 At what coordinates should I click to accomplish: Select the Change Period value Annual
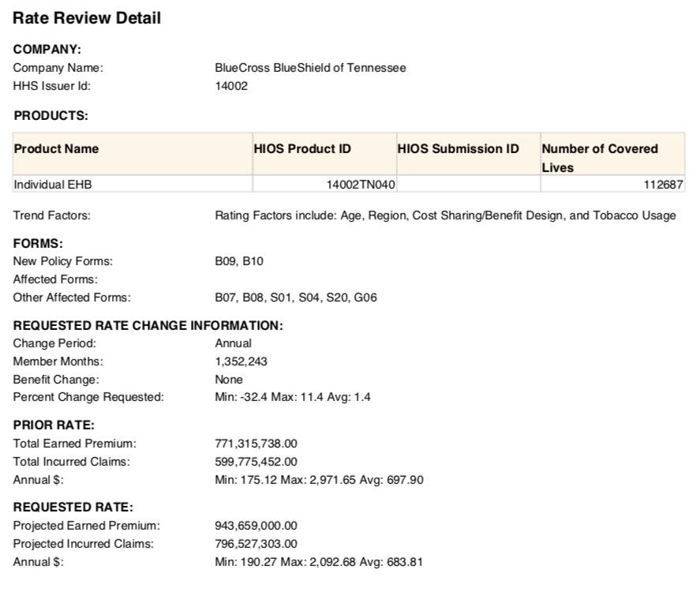pos(234,343)
